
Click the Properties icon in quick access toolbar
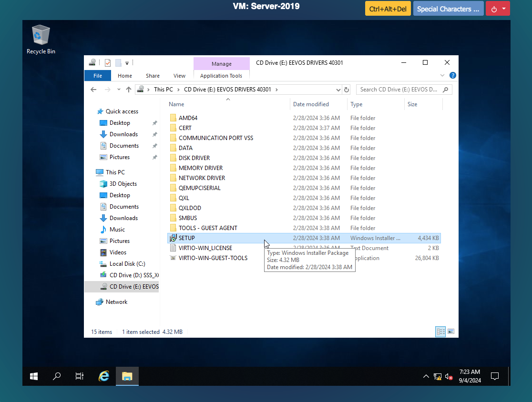coord(108,62)
